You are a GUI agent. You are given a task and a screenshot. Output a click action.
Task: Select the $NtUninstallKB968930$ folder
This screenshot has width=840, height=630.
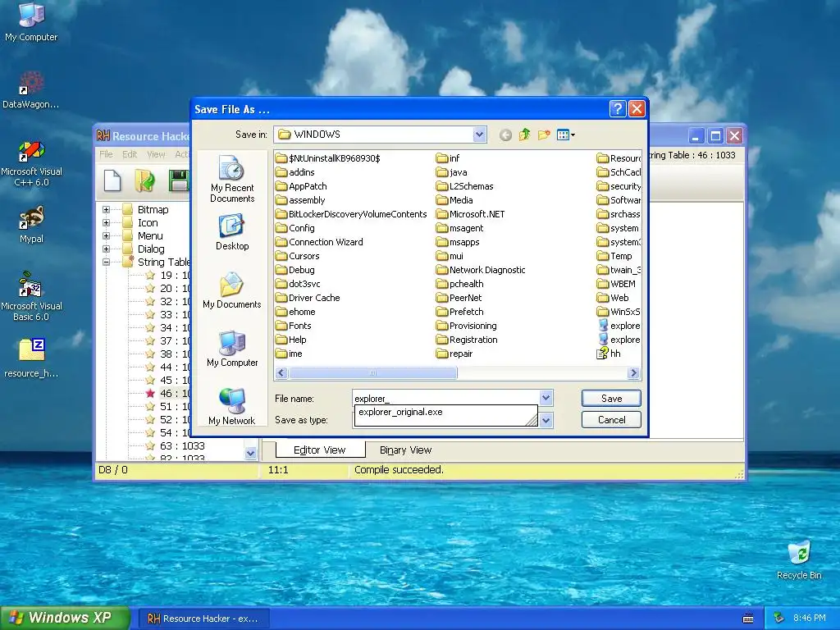(328, 158)
